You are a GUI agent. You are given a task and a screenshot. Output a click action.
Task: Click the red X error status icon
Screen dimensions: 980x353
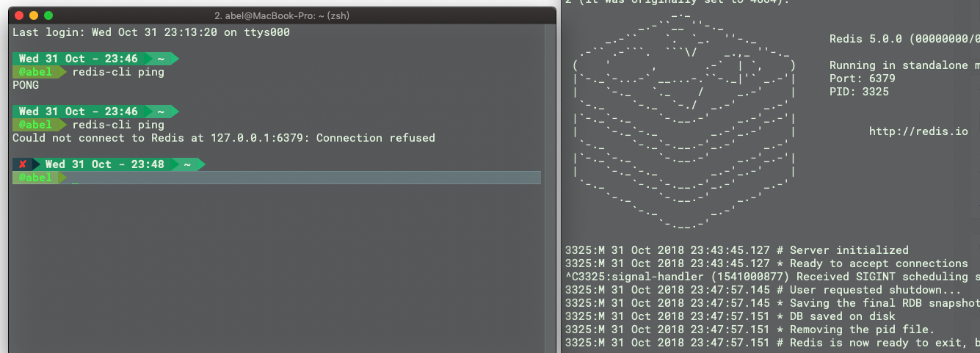23,164
